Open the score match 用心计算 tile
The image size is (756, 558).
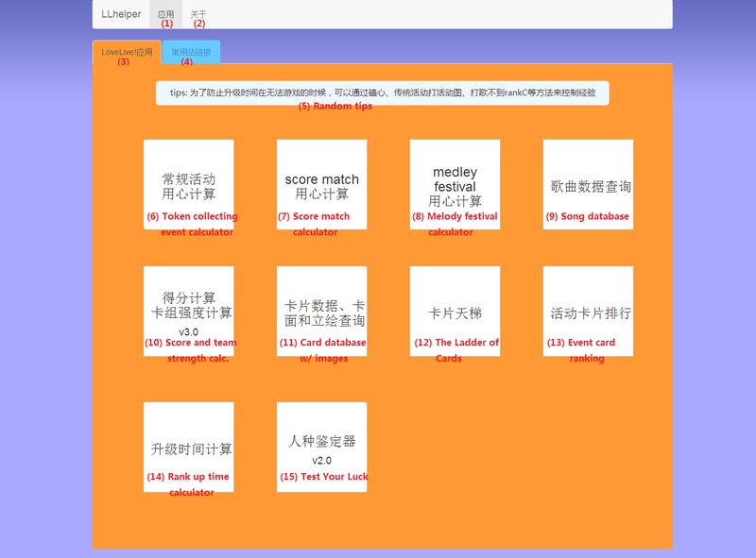(x=321, y=184)
